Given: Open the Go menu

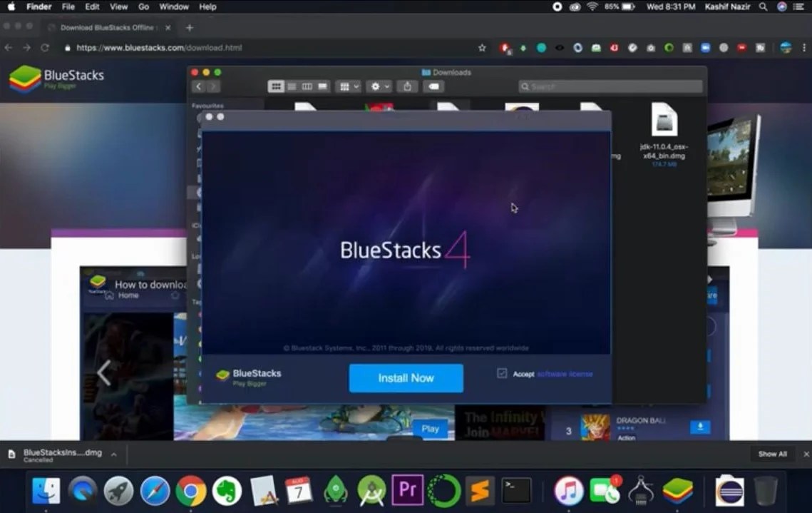Looking at the screenshot, I should [x=143, y=6].
